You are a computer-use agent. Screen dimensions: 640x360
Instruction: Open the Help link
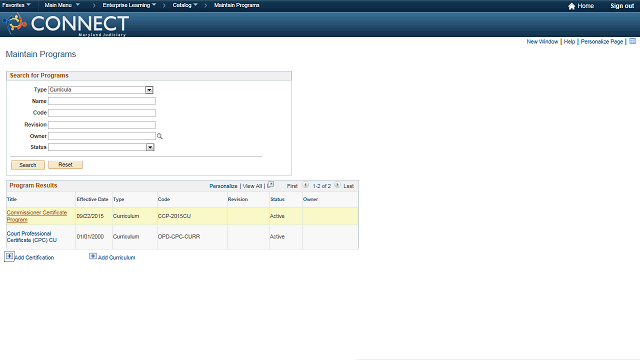(x=569, y=42)
